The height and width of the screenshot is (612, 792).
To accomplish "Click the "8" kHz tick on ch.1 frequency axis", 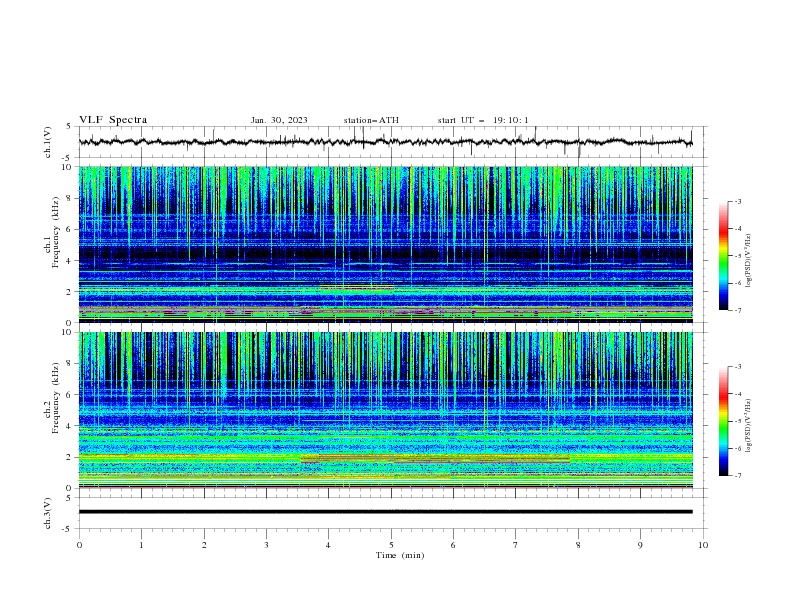I will pos(70,198).
